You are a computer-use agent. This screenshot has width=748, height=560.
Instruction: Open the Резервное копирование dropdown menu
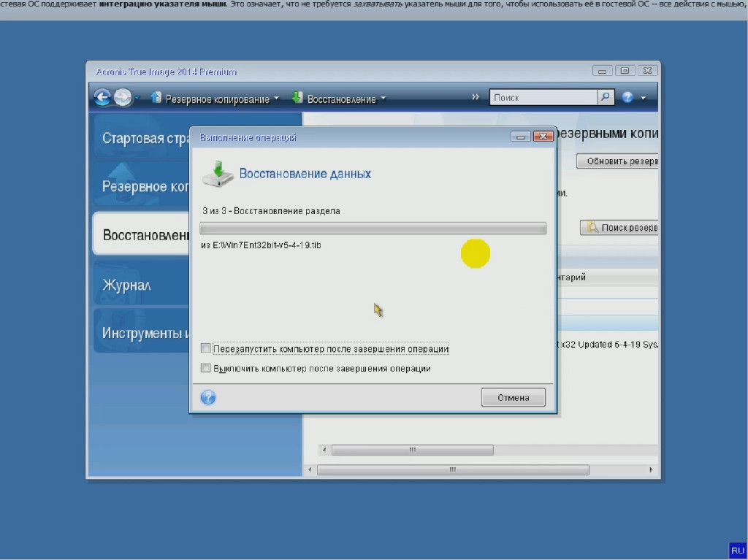tap(215, 99)
